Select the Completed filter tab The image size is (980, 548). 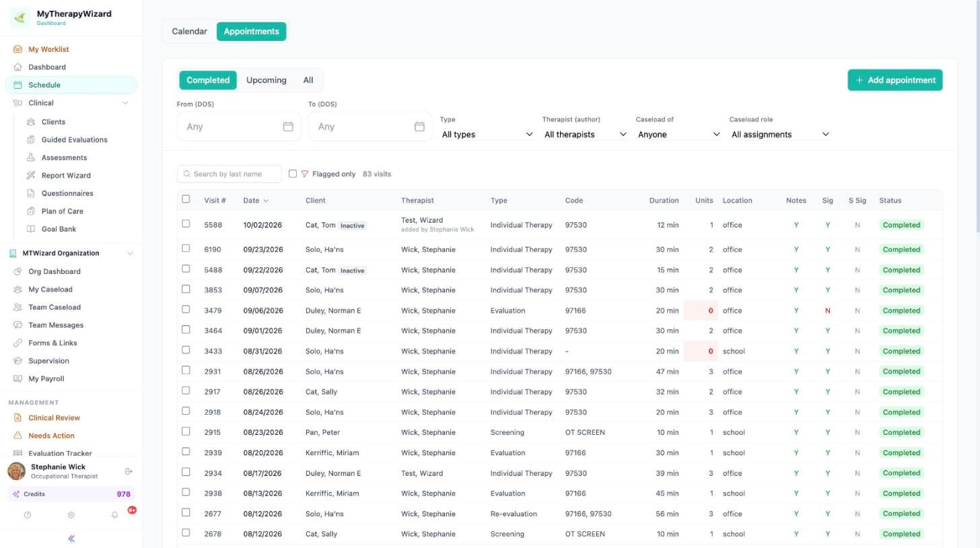(208, 80)
